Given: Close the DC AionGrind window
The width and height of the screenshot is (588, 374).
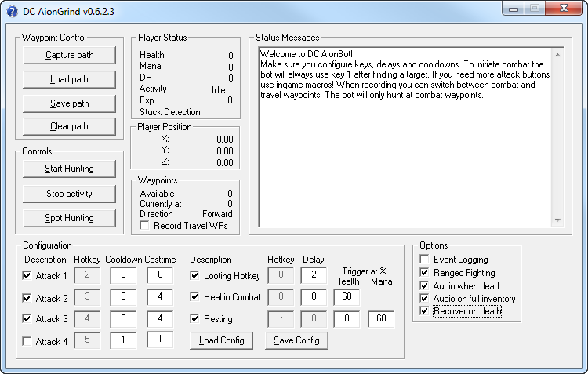Looking at the screenshot, I should pyautogui.click(x=564, y=9).
